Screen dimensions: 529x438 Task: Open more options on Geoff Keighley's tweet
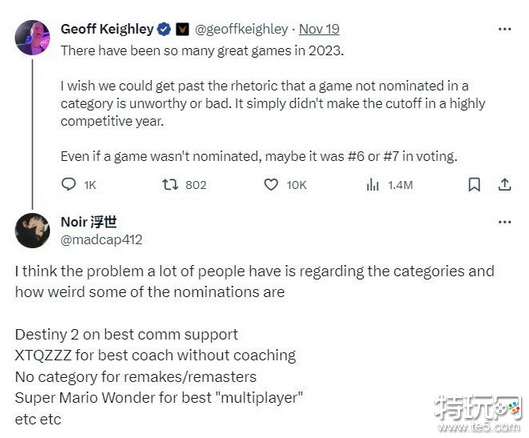coord(505,29)
